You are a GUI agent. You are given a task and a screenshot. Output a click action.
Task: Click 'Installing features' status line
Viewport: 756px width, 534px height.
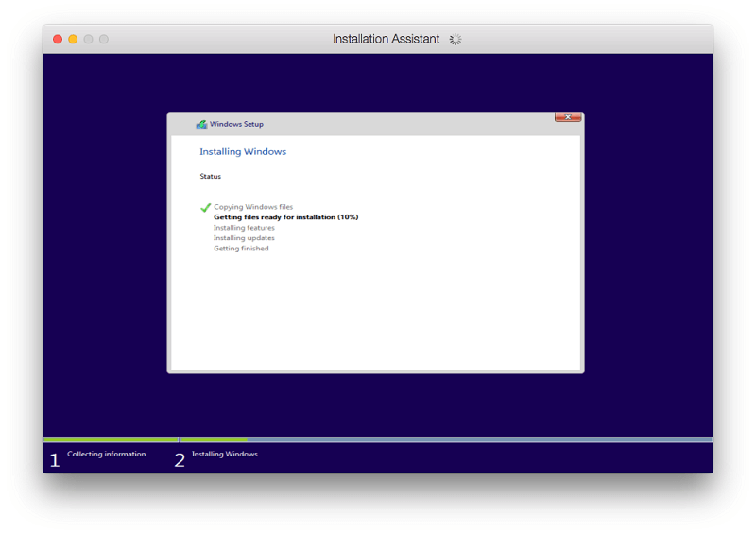point(244,227)
